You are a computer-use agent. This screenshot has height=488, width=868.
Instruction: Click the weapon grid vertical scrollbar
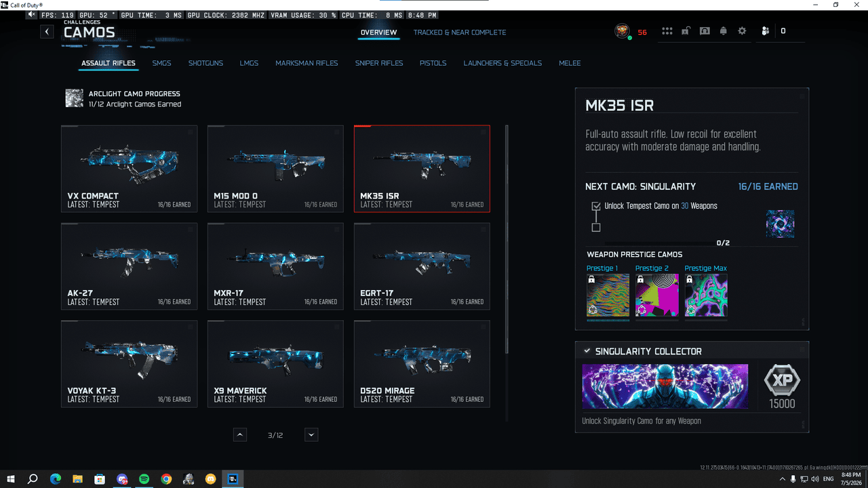(507, 239)
